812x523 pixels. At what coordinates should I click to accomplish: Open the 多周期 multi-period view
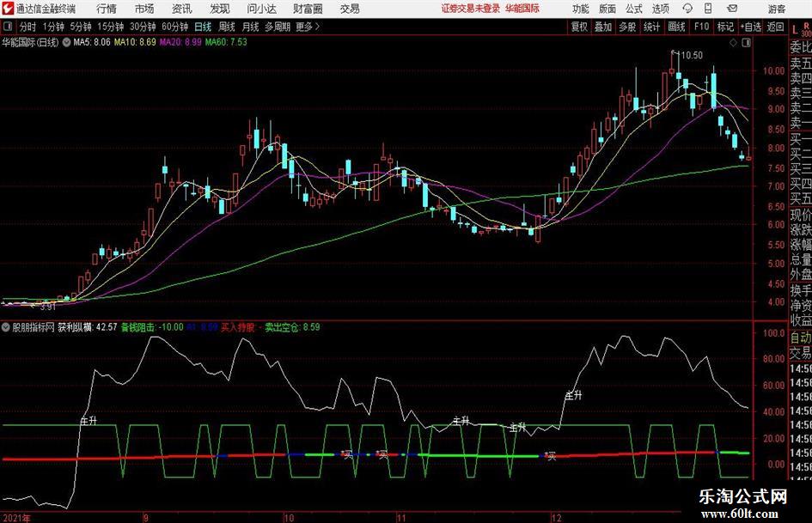[278, 27]
